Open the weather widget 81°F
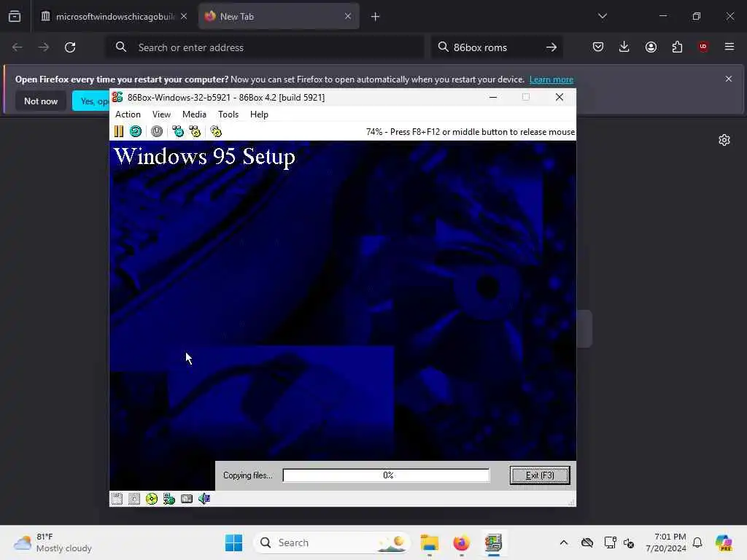Screen dimensions: 747x560 pos(53,542)
